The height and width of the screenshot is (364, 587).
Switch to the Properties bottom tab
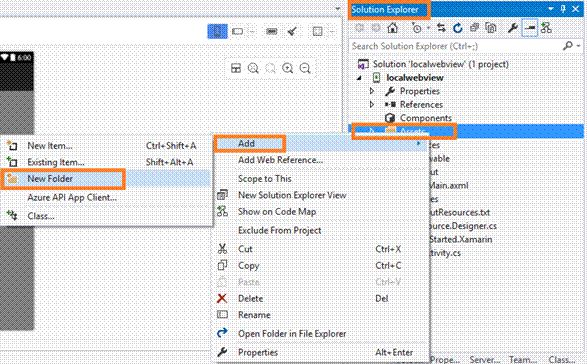click(x=444, y=360)
